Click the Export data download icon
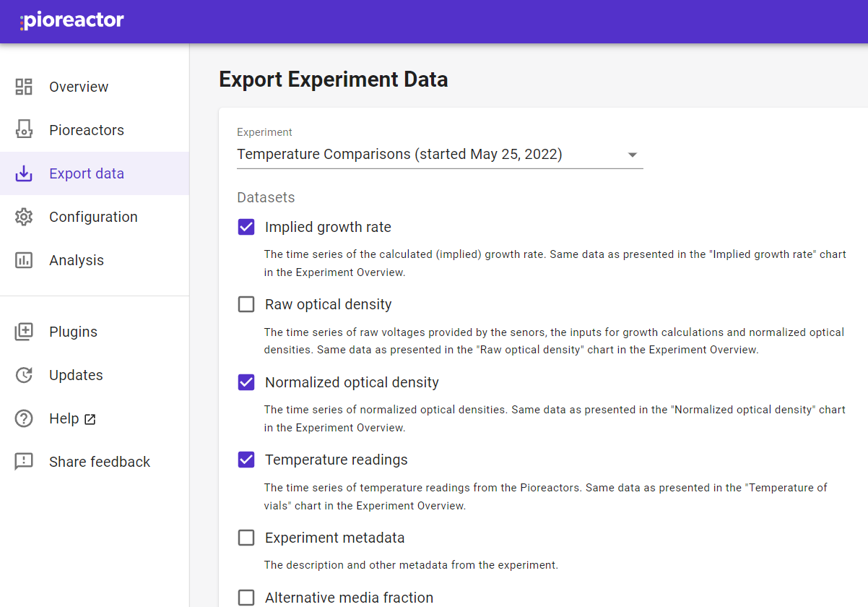 point(24,173)
